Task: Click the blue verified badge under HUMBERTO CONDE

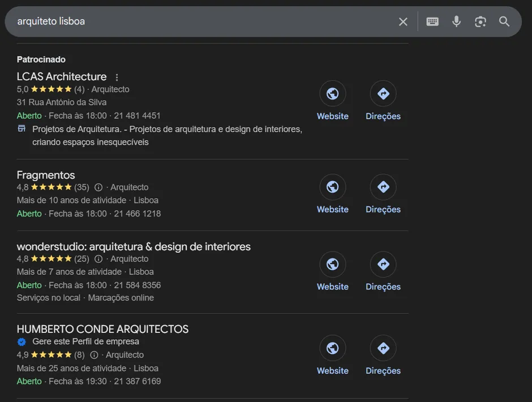Action: coord(22,342)
